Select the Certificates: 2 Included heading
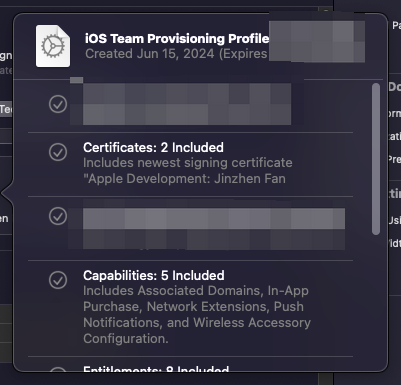 coord(153,147)
